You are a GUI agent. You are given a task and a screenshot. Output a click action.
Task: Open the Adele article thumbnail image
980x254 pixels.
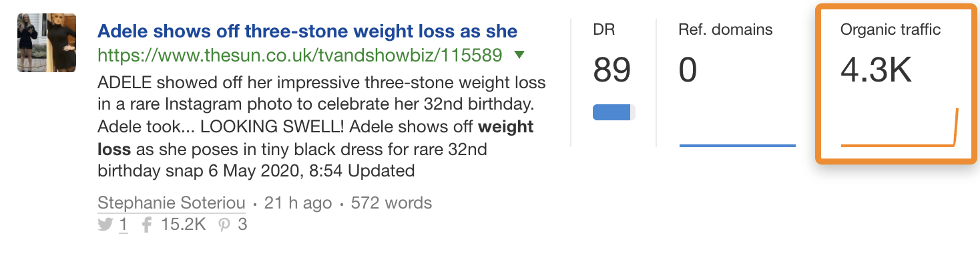pyautogui.click(x=46, y=43)
